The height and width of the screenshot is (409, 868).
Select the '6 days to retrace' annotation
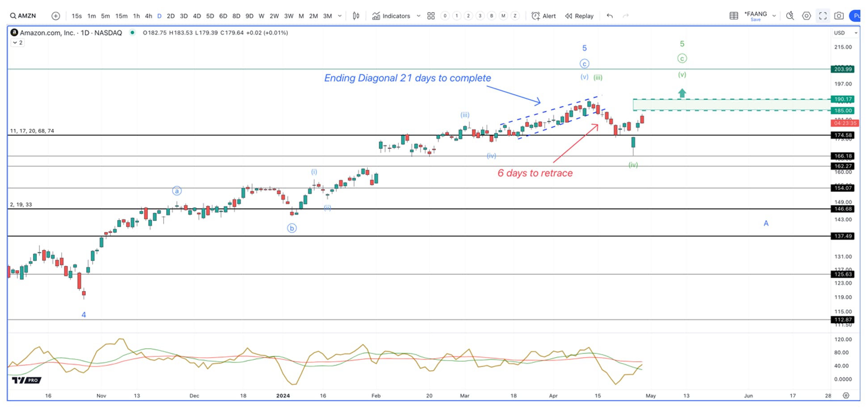(535, 173)
